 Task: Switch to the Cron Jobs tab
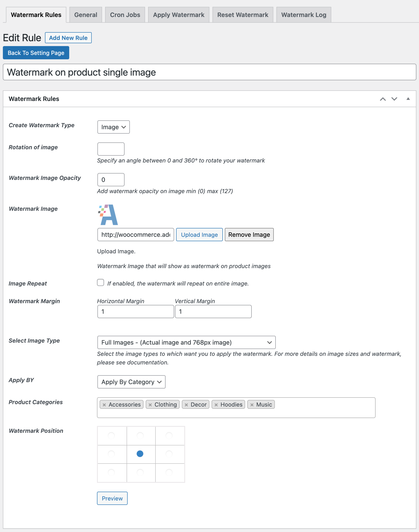[x=125, y=15]
